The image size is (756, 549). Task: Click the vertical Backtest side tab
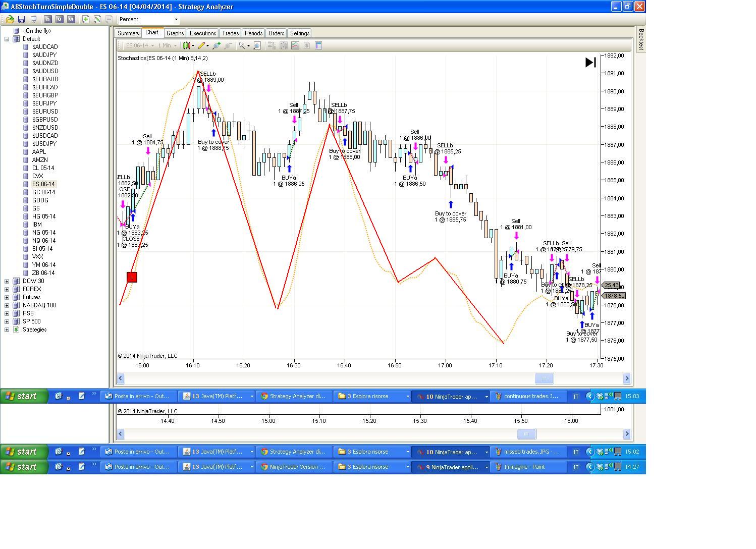[641, 39]
